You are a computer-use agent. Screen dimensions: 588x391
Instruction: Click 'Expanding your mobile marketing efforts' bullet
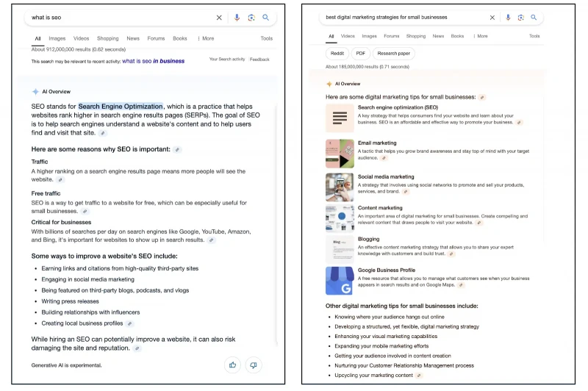(381, 346)
